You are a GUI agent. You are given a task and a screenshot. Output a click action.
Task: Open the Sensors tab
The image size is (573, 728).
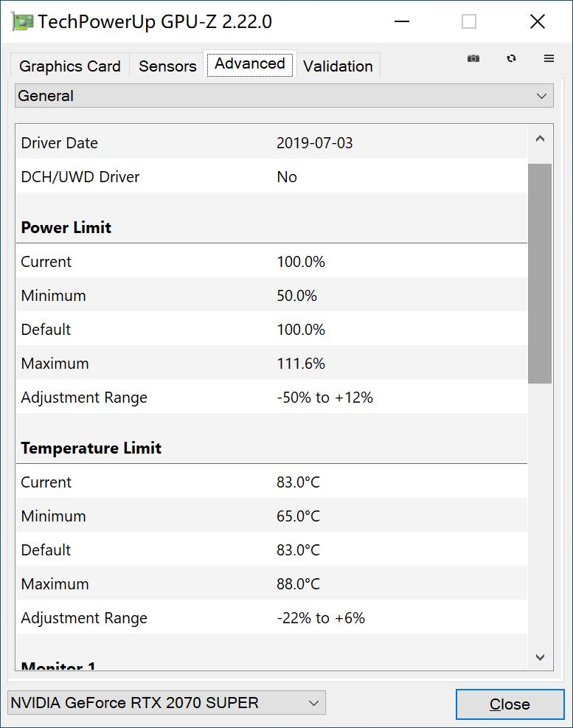coord(167,66)
